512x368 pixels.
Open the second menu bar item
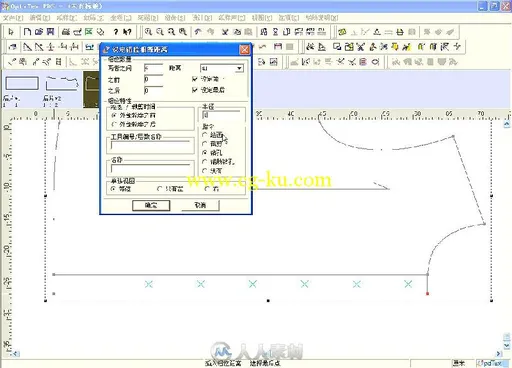tap(40, 18)
